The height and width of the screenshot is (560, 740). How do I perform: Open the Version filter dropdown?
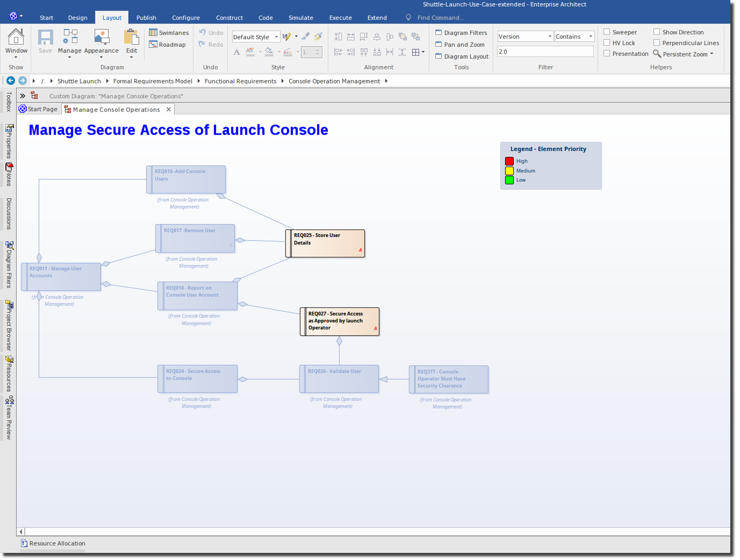point(549,36)
